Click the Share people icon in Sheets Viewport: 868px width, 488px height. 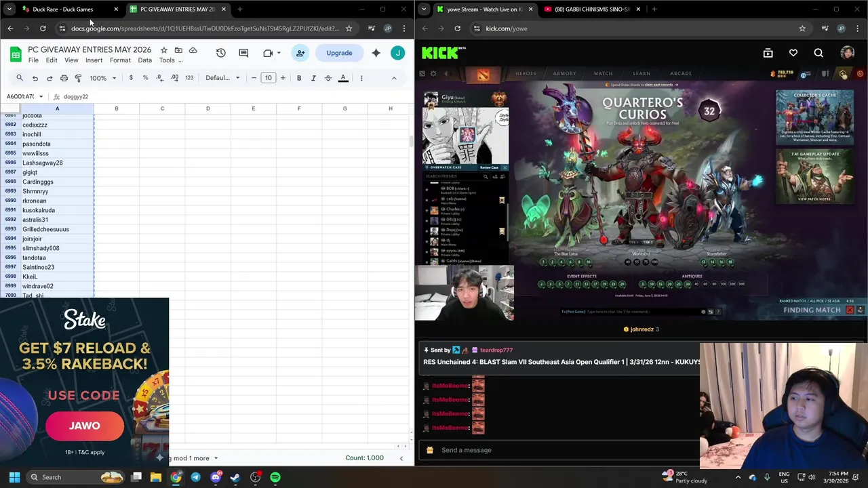coord(300,53)
